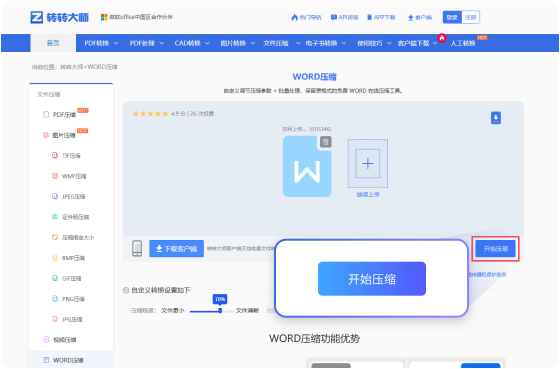Expand the 电子书转换 menu

click(x=326, y=43)
